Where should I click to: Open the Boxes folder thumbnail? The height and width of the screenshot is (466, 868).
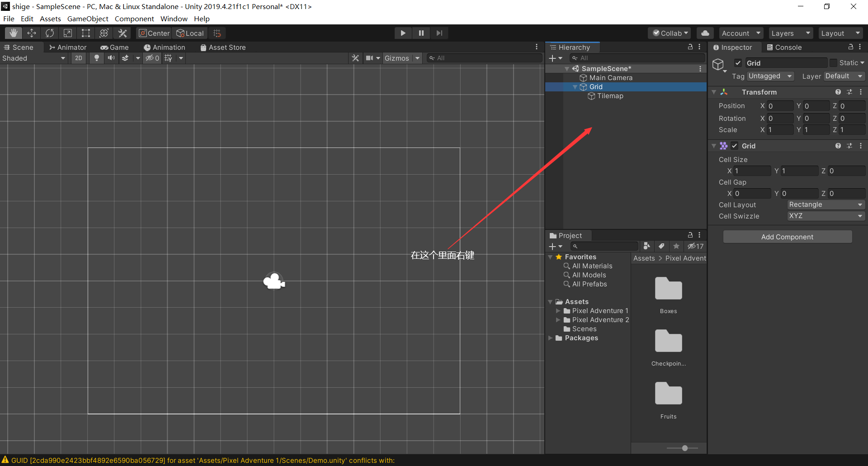point(668,289)
